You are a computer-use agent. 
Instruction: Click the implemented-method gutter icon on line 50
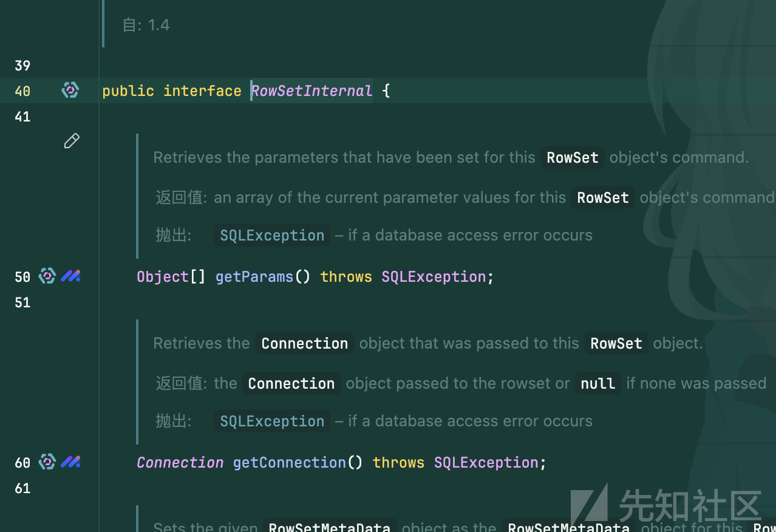pos(47,276)
